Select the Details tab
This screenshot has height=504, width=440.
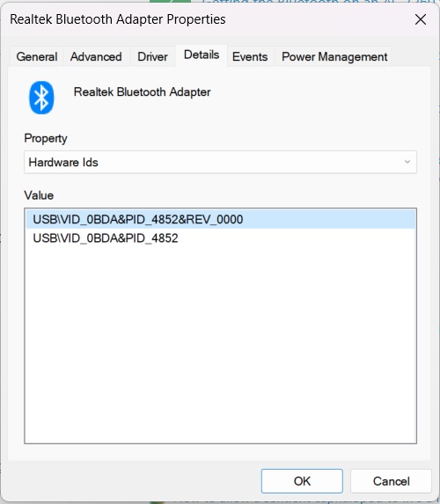(x=202, y=55)
